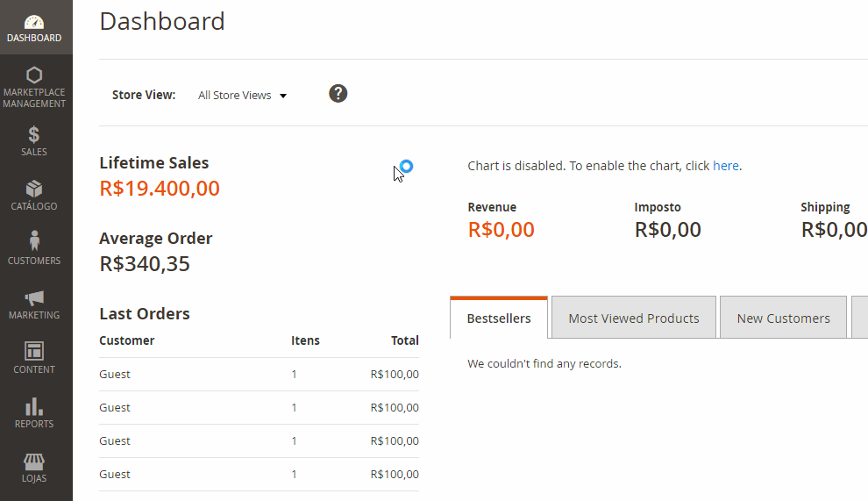Open the Lojas storefront icon
This screenshot has height=501, width=868.
(34, 462)
